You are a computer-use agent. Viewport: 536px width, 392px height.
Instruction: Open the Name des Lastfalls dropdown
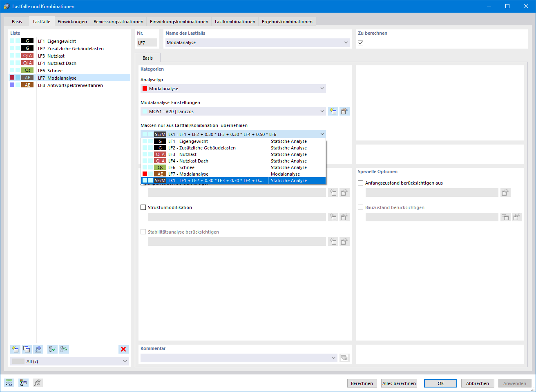(346, 42)
